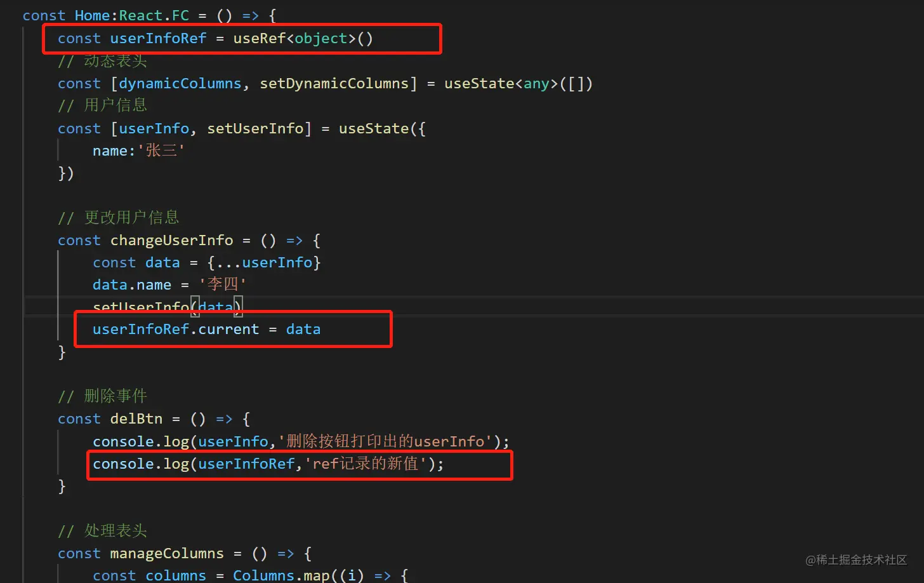
Task: Click 'useRef<object>()' call
Action: 303,38
